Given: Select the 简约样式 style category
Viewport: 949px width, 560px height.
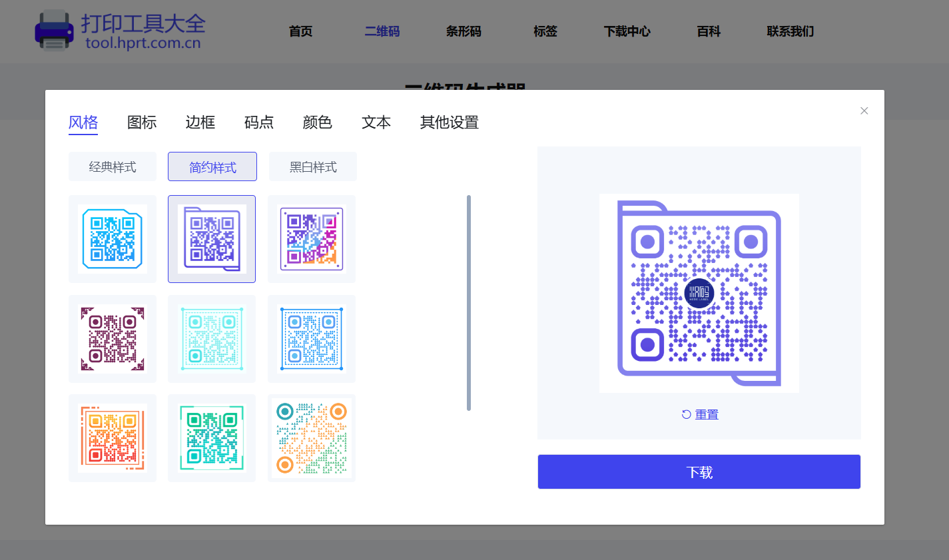Looking at the screenshot, I should [x=212, y=166].
